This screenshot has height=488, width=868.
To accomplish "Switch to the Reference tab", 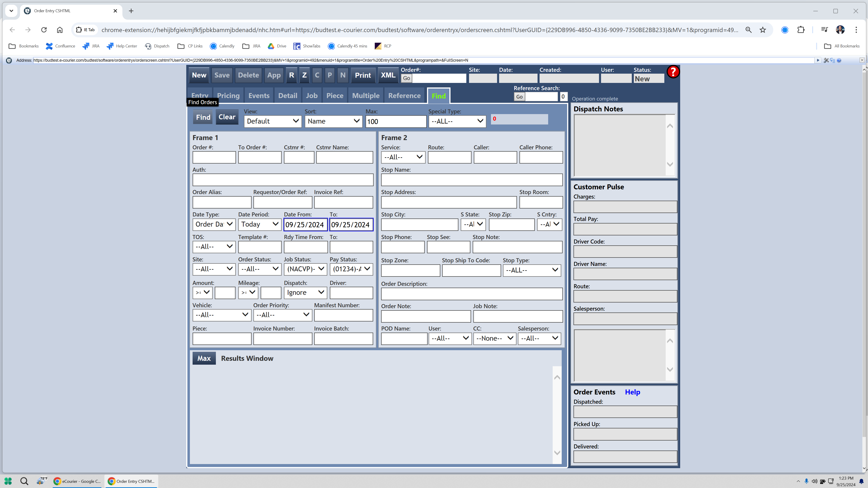I will tap(404, 96).
